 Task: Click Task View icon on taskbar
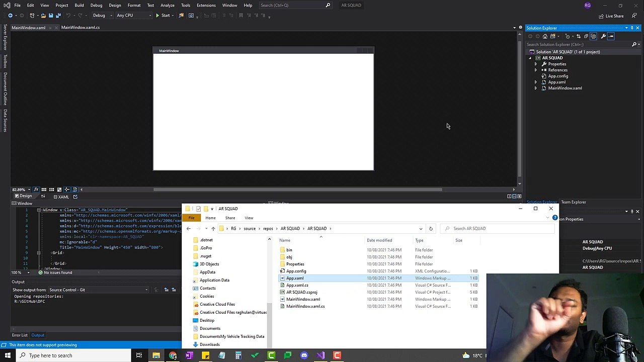click(139, 355)
